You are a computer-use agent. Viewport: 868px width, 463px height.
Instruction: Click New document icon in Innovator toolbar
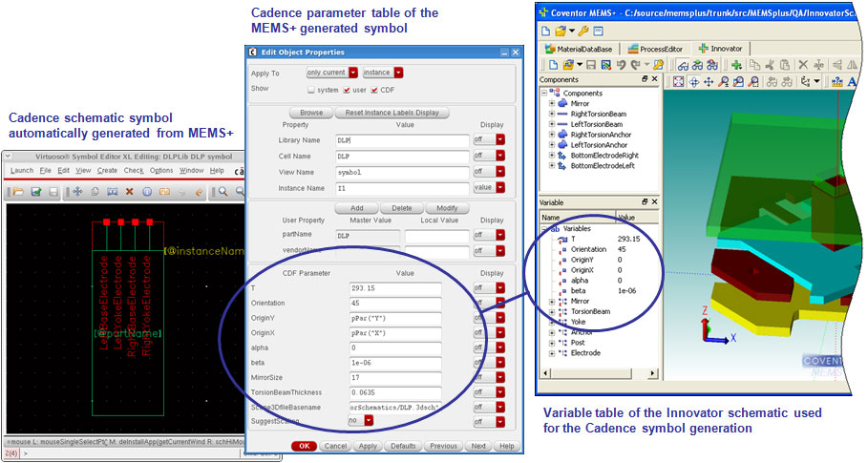pyautogui.click(x=552, y=65)
